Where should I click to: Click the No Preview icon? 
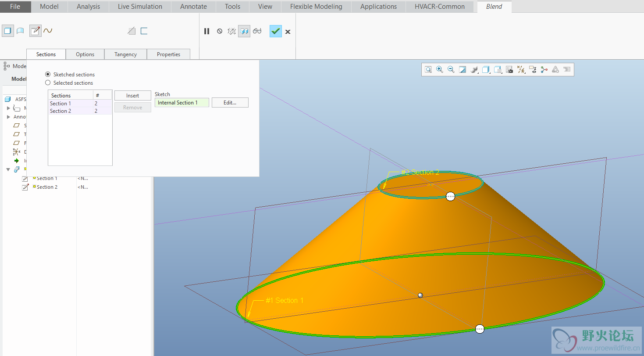220,31
